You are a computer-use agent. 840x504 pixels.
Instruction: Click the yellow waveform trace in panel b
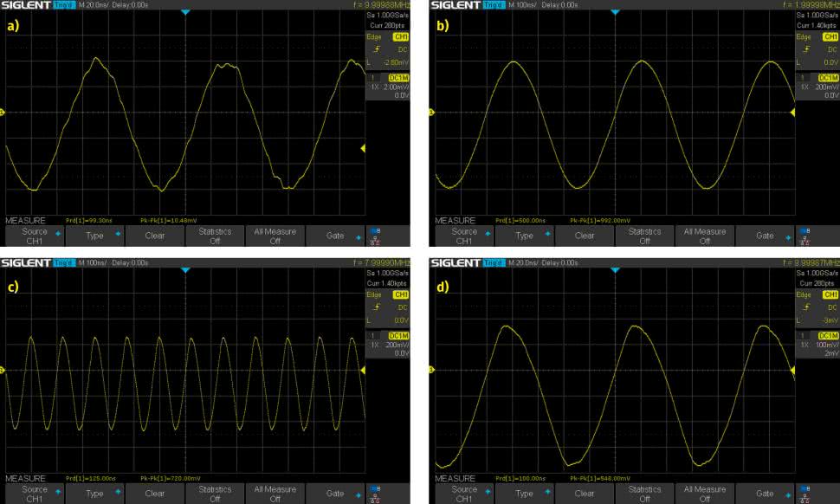coord(515,62)
